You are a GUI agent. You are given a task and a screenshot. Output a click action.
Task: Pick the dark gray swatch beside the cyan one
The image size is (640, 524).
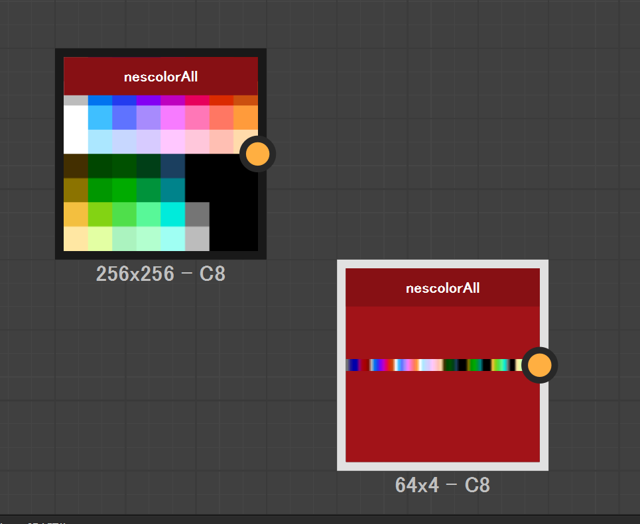pyautogui.click(x=197, y=215)
